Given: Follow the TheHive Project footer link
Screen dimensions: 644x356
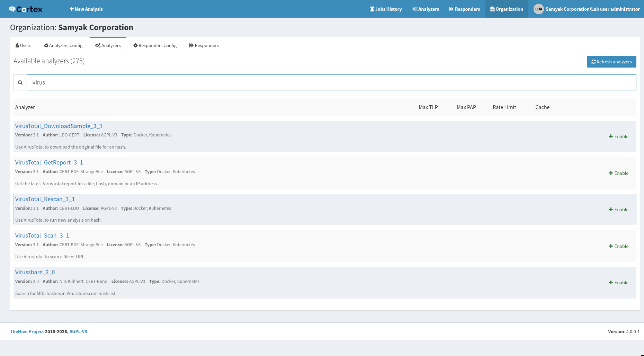Looking at the screenshot, I should pos(27,331).
